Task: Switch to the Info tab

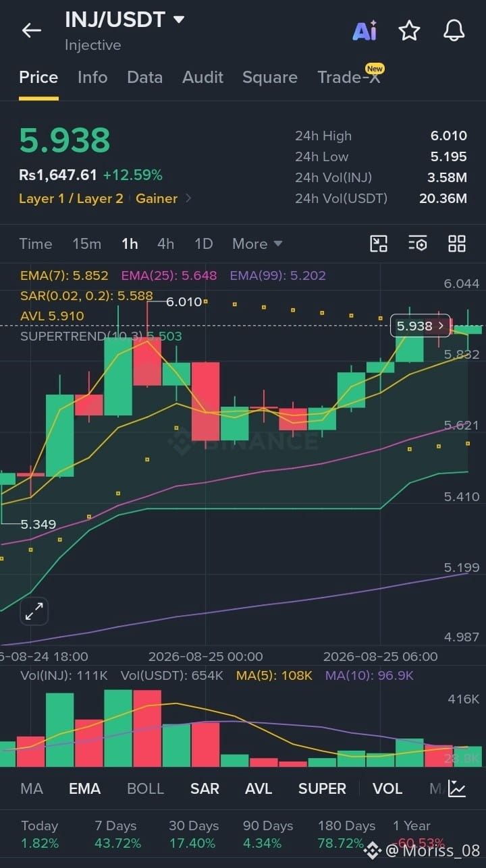Action: (x=92, y=78)
